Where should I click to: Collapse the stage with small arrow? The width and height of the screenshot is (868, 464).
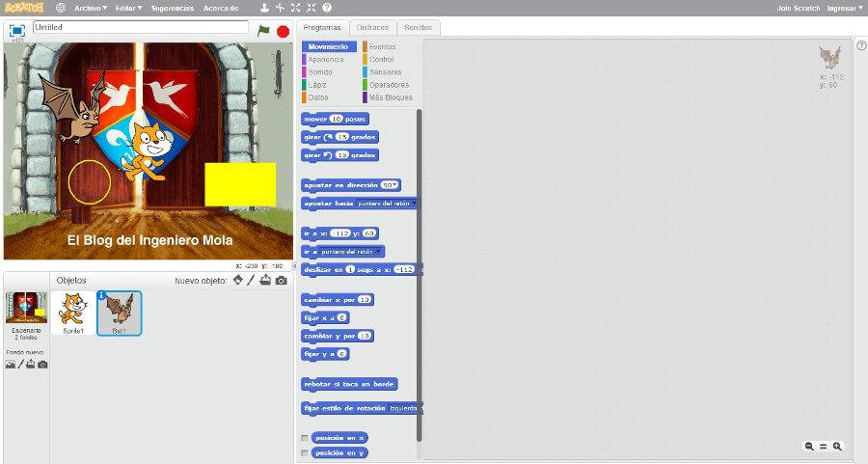(x=294, y=266)
